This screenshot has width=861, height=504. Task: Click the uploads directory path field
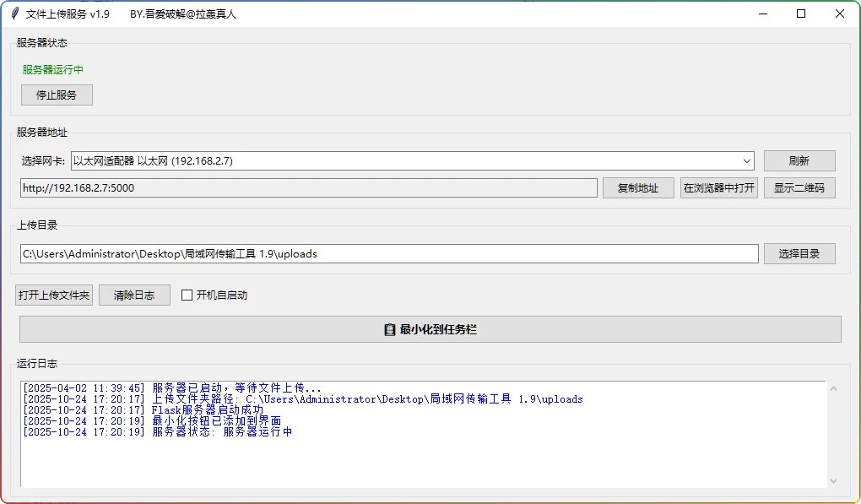(388, 253)
